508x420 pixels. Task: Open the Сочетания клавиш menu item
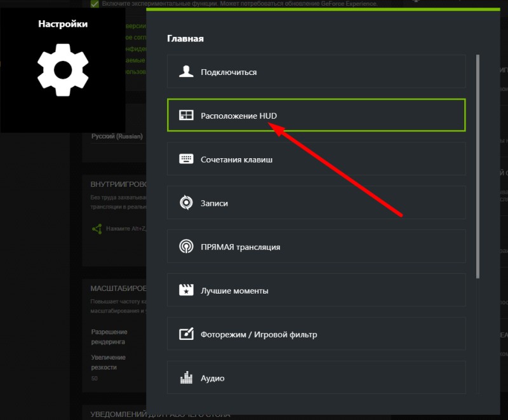pyautogui.click(x=316, y=159)
